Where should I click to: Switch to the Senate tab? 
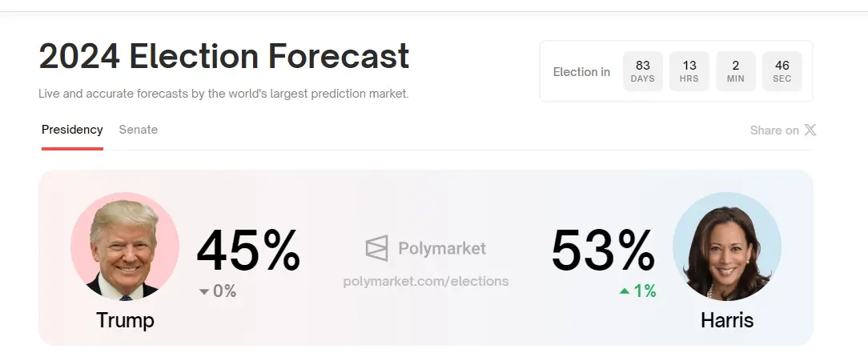[x=139, y=130]
